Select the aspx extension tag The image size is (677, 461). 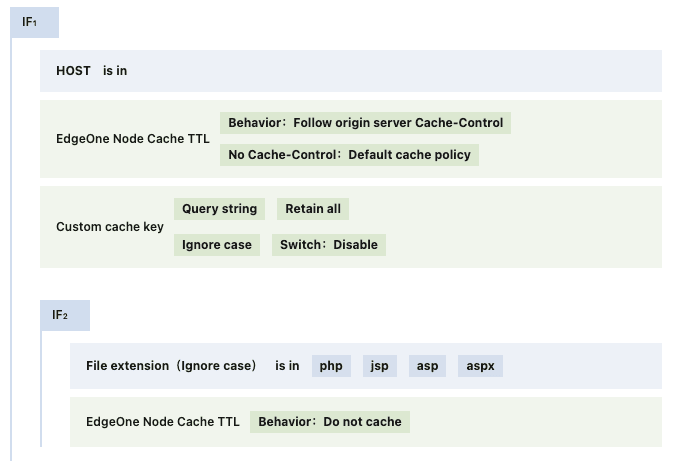(481, 366)
